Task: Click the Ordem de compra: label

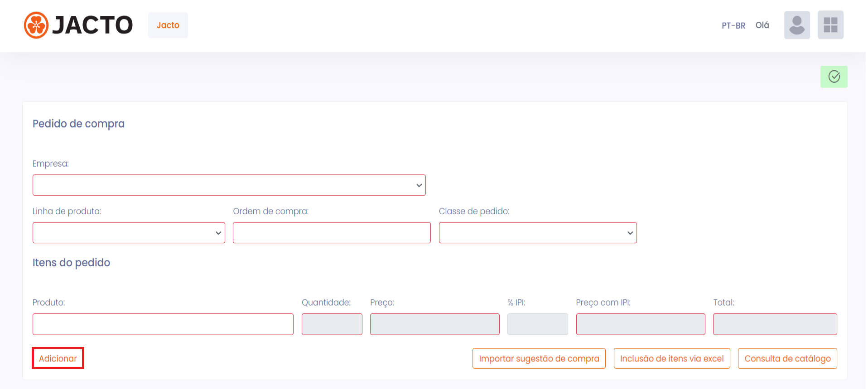Action: 271,211
